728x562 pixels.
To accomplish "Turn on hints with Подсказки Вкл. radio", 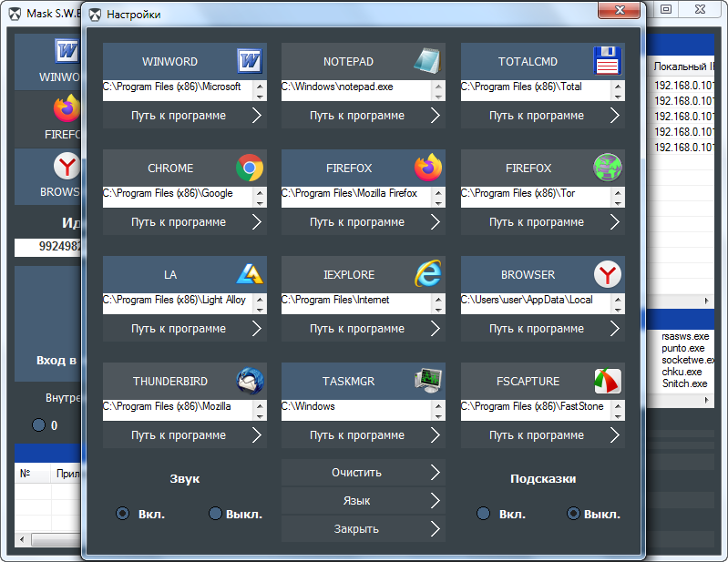I will tap(484, 514).
